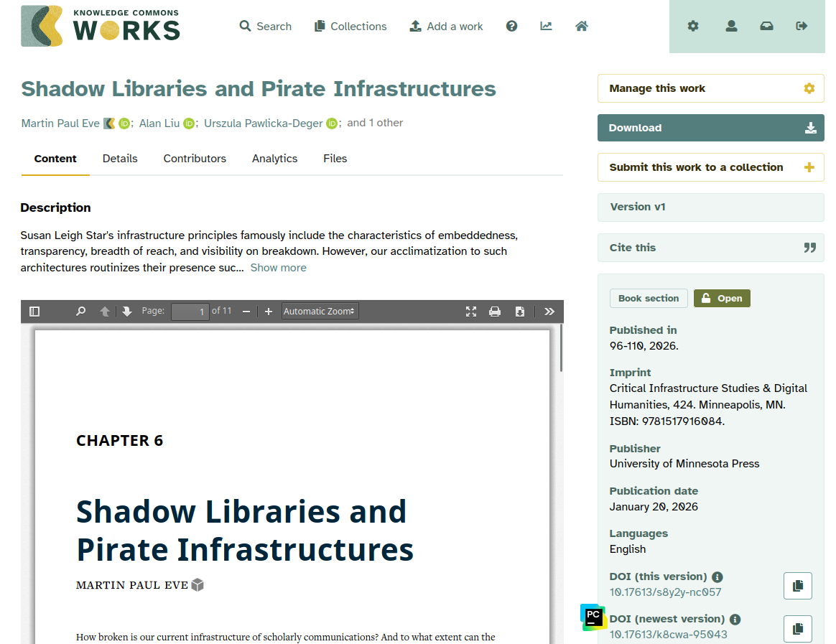
Task: Open DOI link 10.17613/k8cwa-95043
Action: 668,635
